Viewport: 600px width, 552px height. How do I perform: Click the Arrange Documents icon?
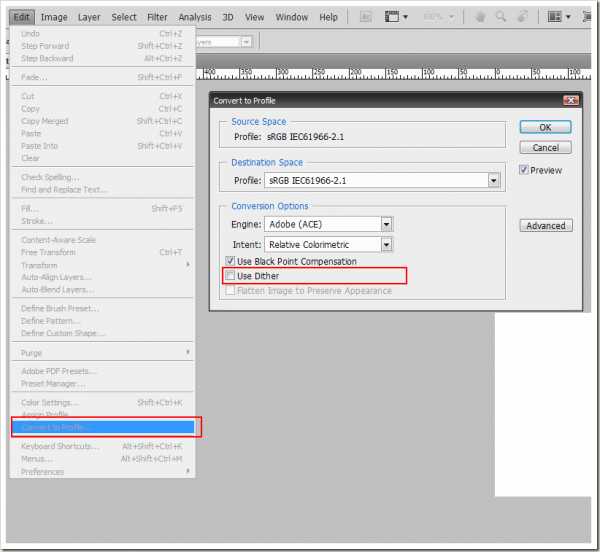(x=554, y=17)
